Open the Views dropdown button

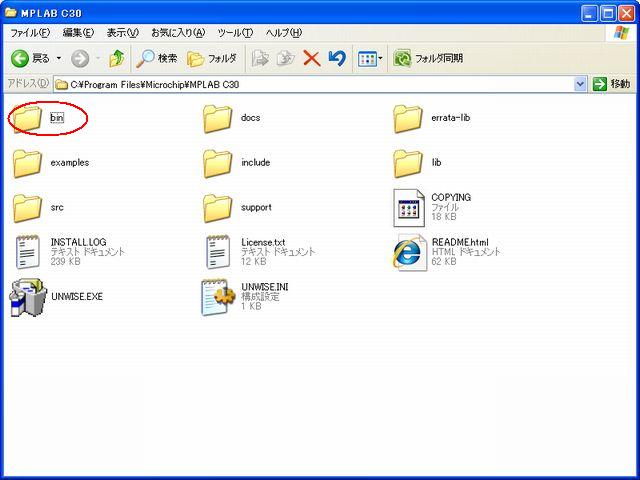click(370, 59)
